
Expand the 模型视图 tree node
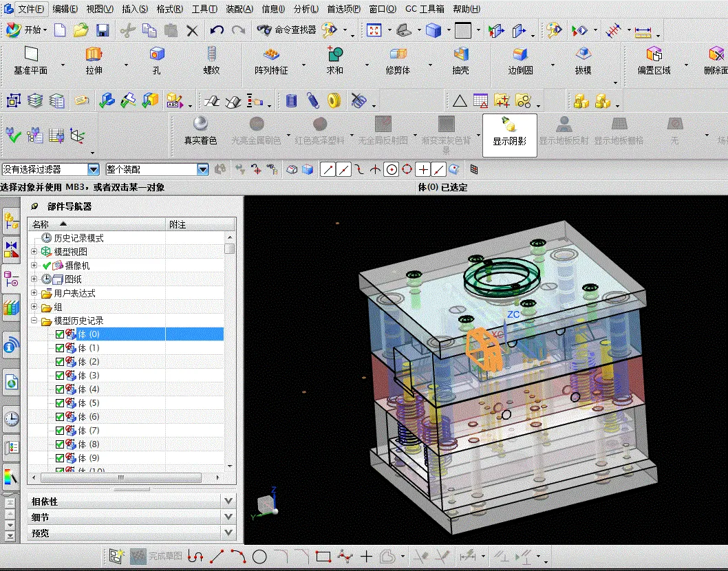point(34,252)
